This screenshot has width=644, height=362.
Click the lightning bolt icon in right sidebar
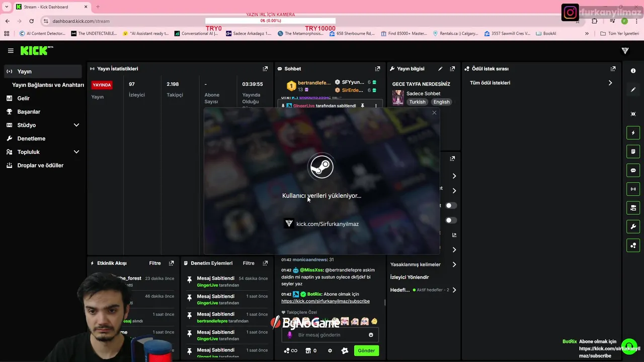[x=633, y=133]
